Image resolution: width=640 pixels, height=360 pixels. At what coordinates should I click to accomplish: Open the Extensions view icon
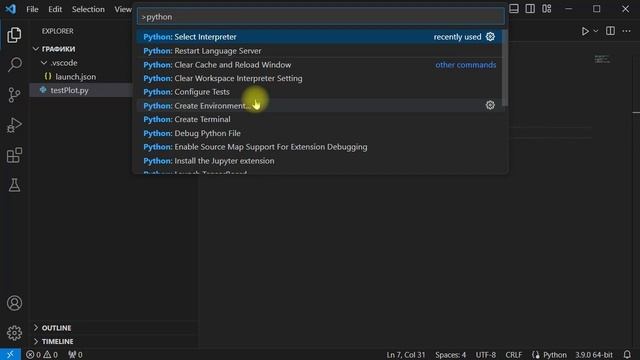tap(14, 155)
